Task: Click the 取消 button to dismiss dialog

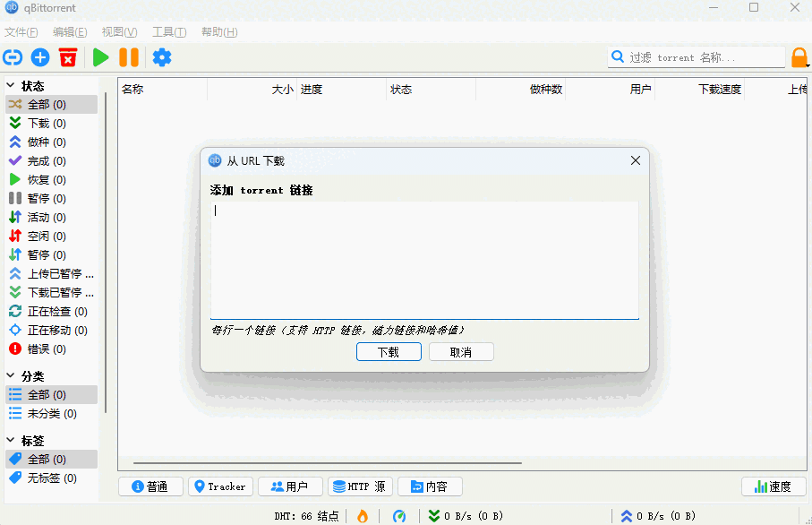Action: pos(461,351)
